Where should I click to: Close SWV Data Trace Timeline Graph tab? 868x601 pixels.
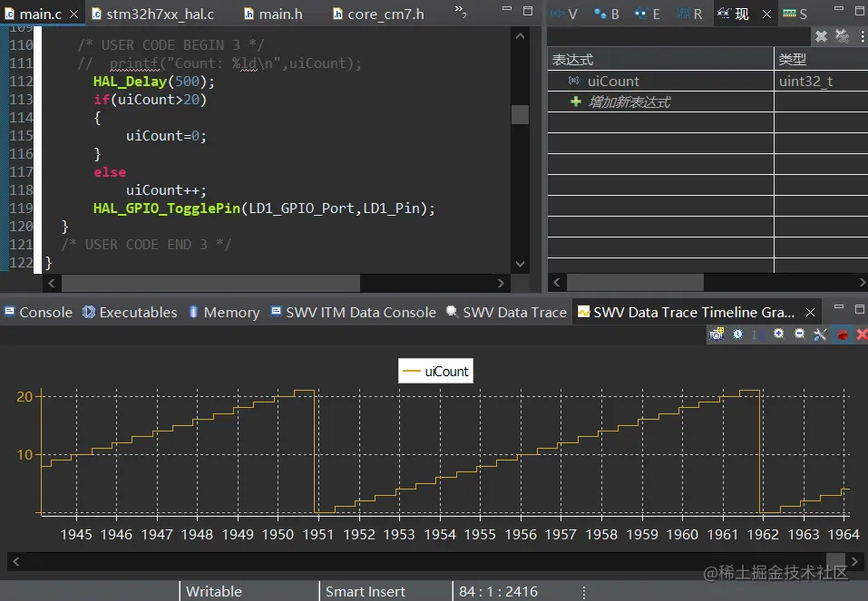811,312
